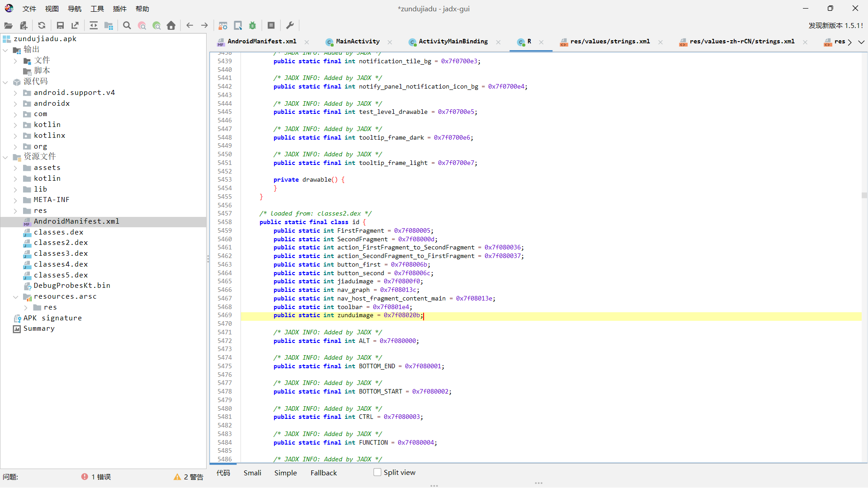Close the AndroidManifest.xml tab
Screen dimensions: 868x488
(307, 42)
